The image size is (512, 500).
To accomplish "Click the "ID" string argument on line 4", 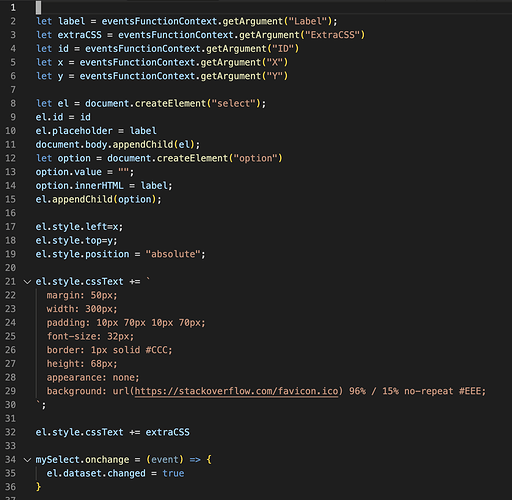I will pyautogui.click(x=283, y=49).
